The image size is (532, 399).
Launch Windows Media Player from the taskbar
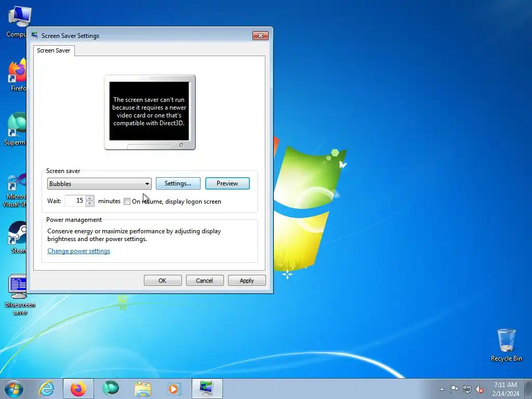click(x=175, y=389)
